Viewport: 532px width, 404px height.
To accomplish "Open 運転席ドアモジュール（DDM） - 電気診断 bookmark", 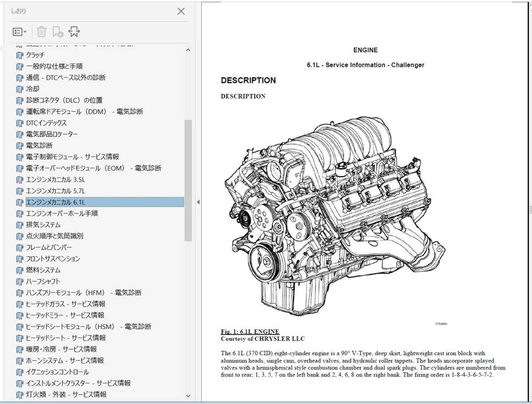I will (x=84, y=111).
